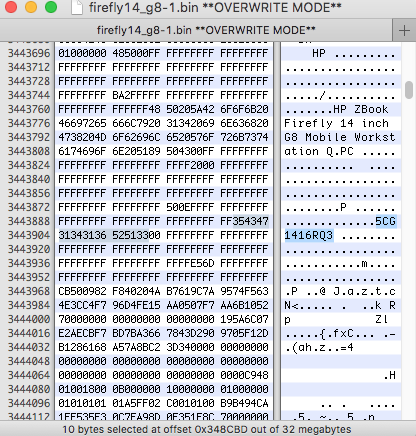The image size is (416, 436).
Task: Click hex bytes FFFFE56D
Action: pos(190,263)
